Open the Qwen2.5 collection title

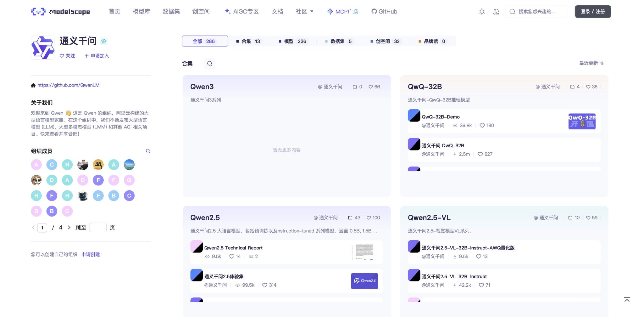(x=205, y=218)
